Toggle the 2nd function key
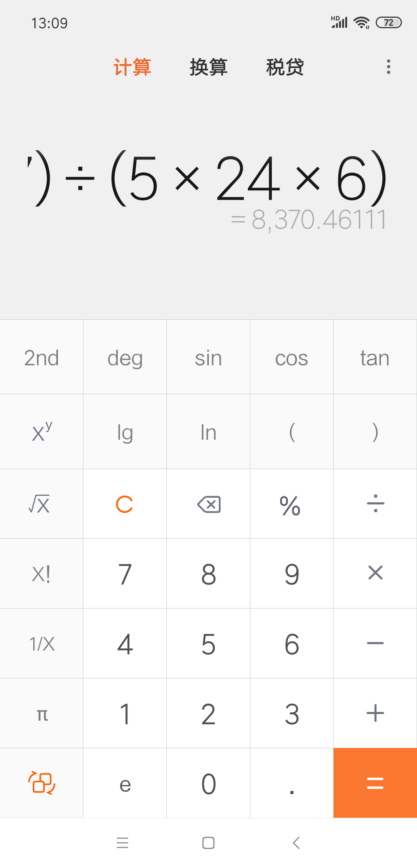Screen dimensions: 417x868 coord(42,357)
